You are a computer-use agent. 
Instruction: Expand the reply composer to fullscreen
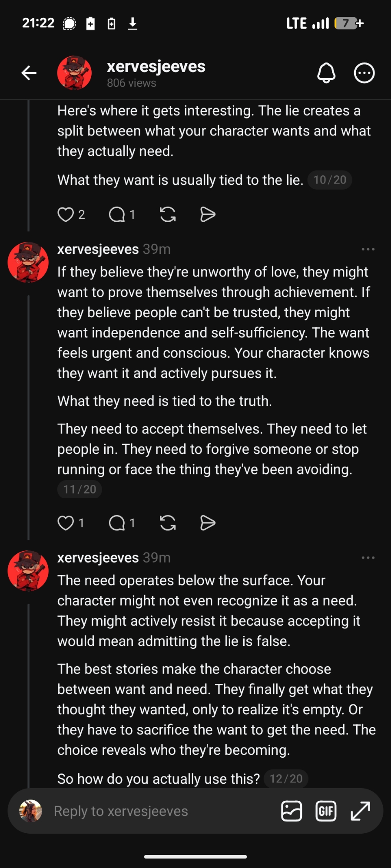360,811
